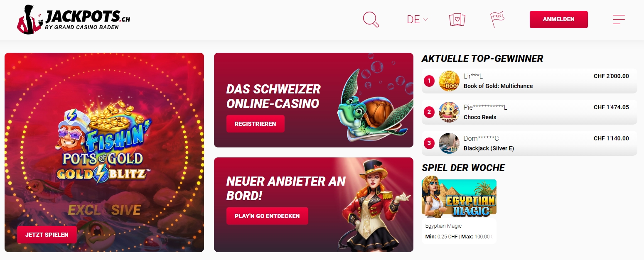
Task: Open the search magnifier icon
Action: pyautogui.click(x=371, y=20)
